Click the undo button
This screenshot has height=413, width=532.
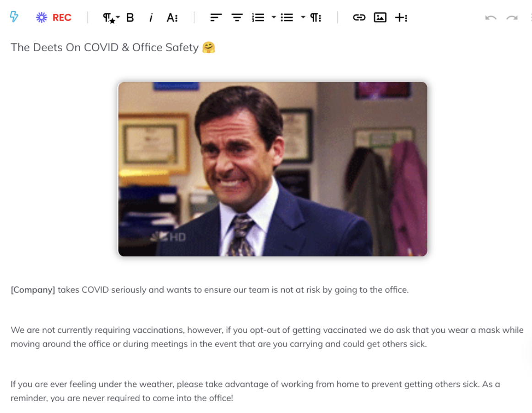click(x=491, y=17)
